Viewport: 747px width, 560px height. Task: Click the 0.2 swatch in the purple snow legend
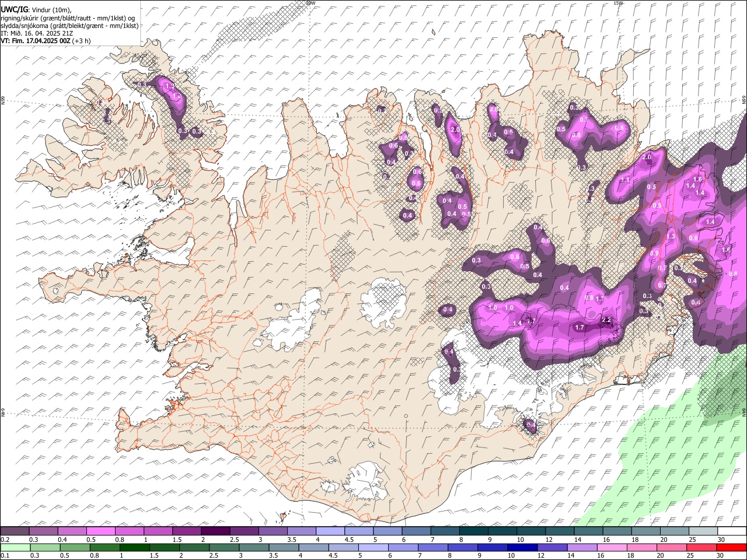click(x=15, y=531)
